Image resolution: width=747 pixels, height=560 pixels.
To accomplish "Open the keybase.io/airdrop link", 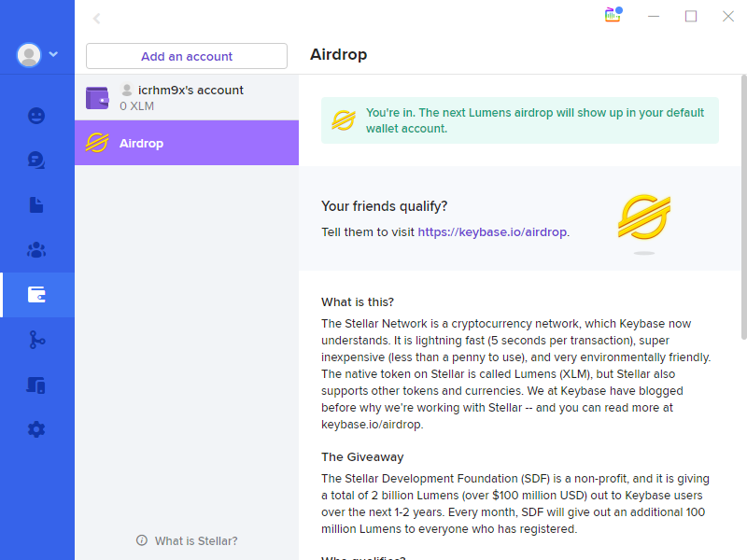I will 492,231.
